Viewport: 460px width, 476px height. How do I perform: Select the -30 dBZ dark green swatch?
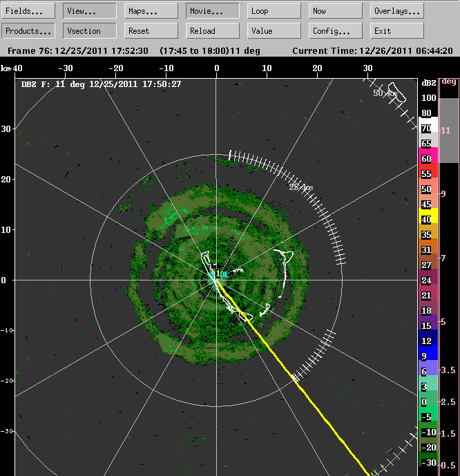tap(428, 459)
